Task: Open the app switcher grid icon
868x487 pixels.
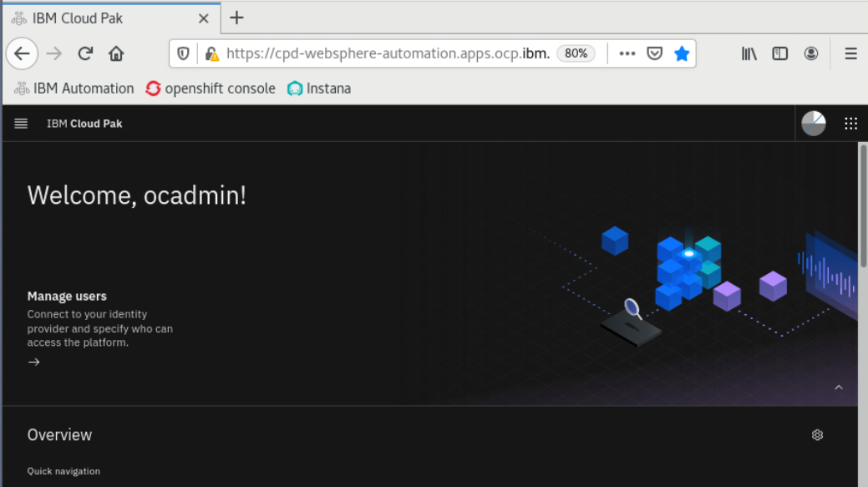Action: [x=850, y=123]
